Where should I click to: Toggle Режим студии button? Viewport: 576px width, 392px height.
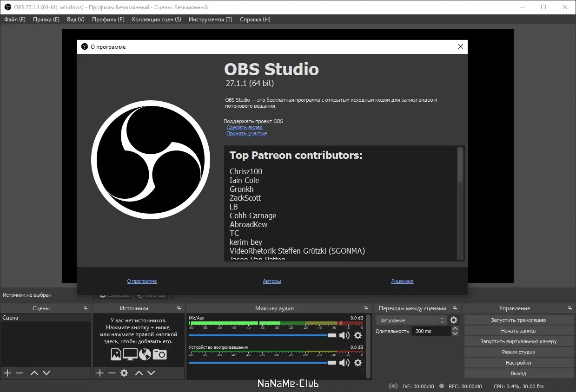[518, 352]
